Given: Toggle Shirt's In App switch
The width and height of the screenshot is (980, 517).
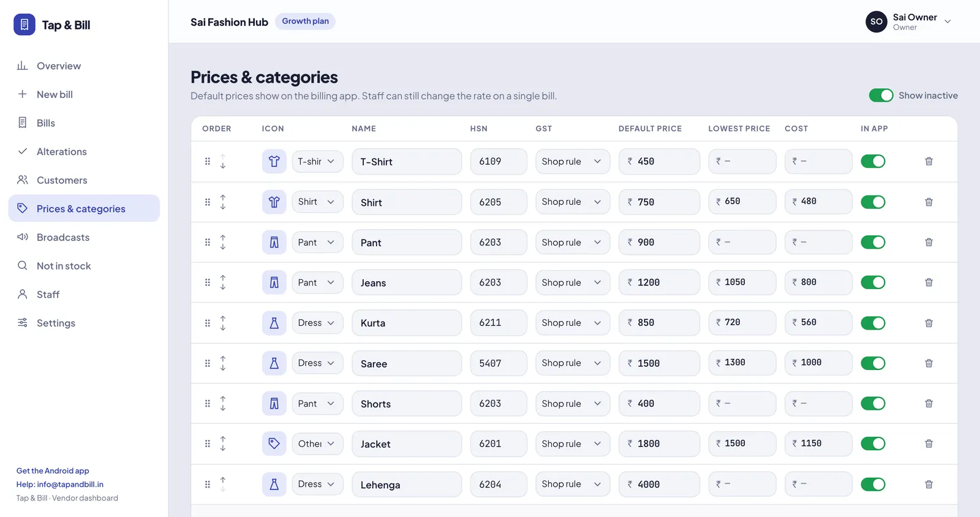Looking at the screenshot, I should (873, 202).
